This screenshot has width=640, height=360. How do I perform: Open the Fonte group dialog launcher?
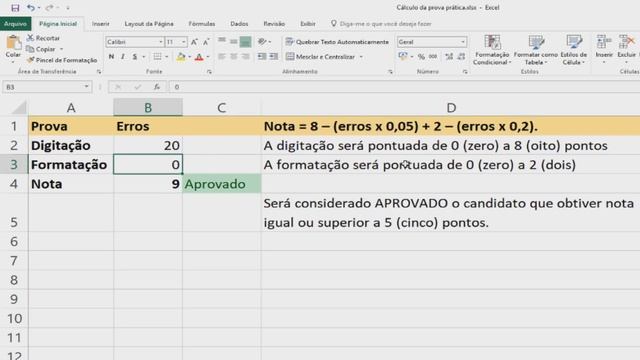[x=209, y=72]
